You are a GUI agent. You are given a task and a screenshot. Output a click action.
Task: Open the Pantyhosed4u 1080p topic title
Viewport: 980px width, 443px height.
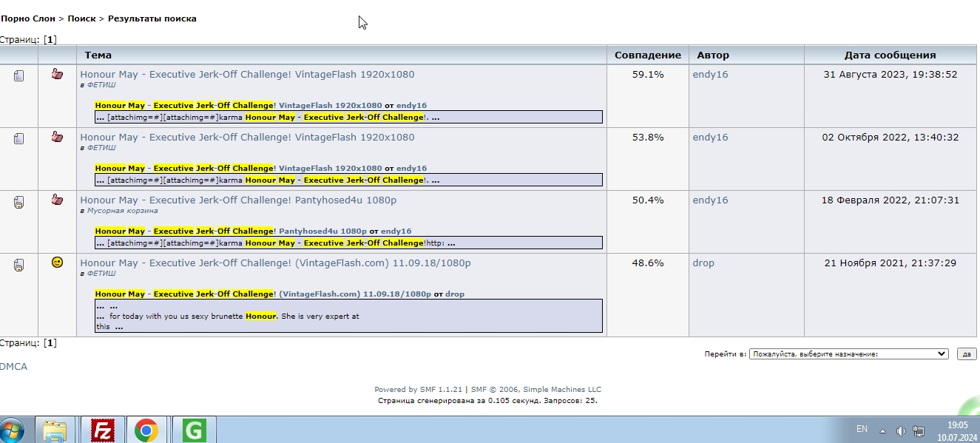238,200
